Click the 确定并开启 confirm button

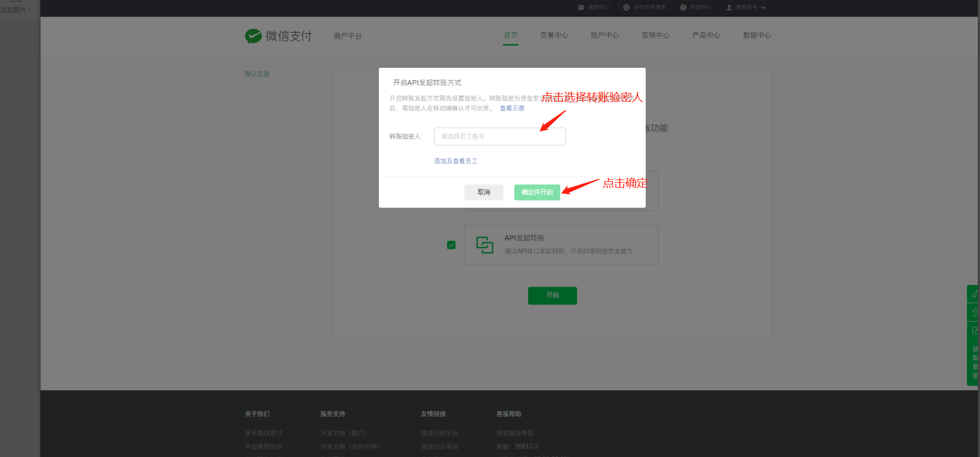tap(537, 192)
